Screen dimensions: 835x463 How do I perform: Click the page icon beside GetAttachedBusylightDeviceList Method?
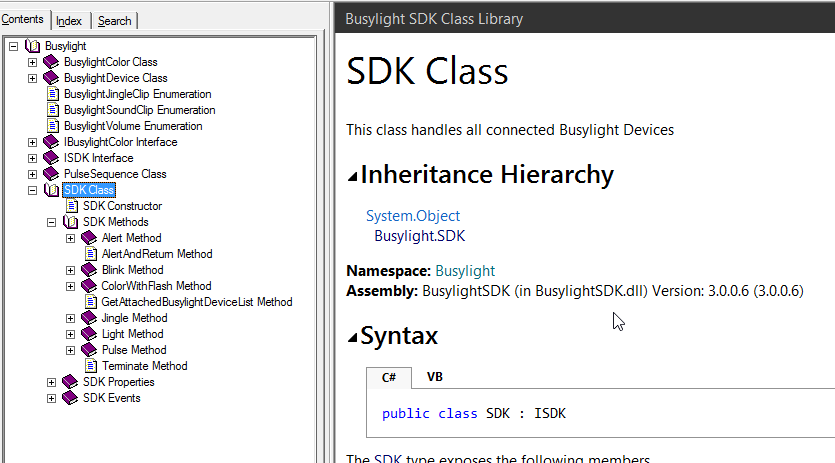pos(91,302)
